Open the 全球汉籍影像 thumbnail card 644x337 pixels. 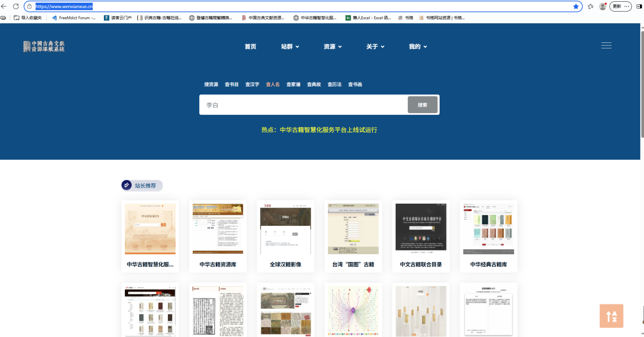tap(286, 236)
